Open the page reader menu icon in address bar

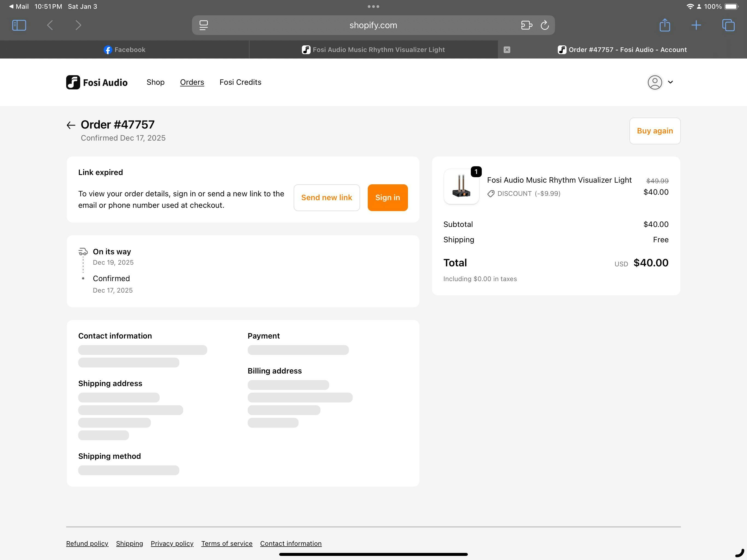204,25
